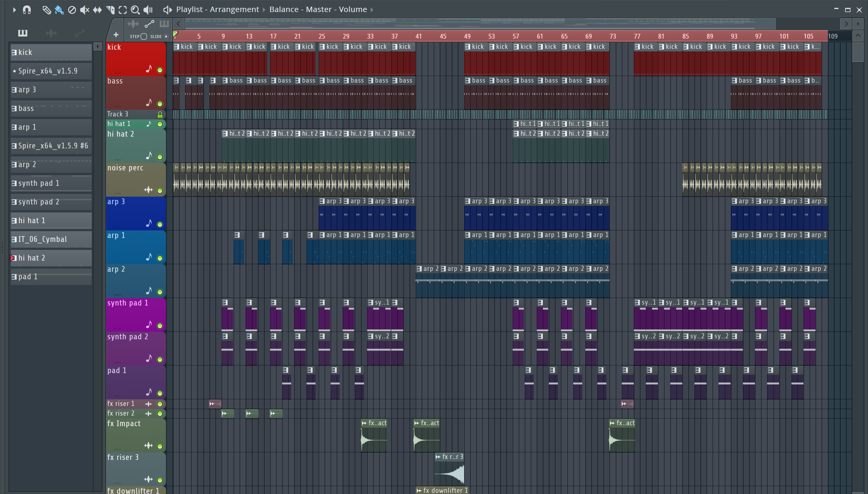Select the Delete tool
Viewport: 868px width, 494px height.
pyautogui.click(x=72, y=10)
